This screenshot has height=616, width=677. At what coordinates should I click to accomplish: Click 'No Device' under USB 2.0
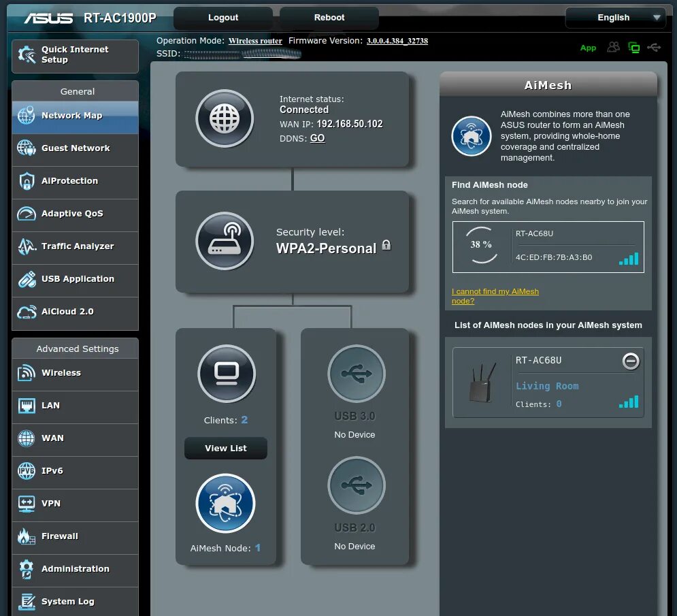click(x=354, y=546)
